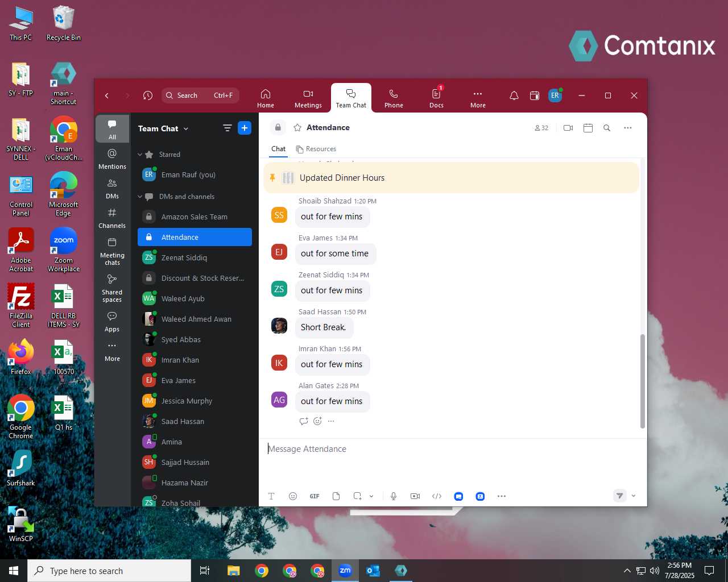Screen dimensions: 728x582
Task: Open Meeting chats in the sidebar
Action: click(112, 251)
